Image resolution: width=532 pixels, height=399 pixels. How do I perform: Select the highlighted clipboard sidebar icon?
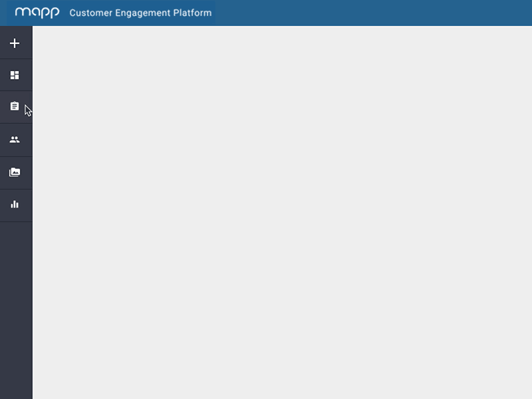(x=15, y=106)
